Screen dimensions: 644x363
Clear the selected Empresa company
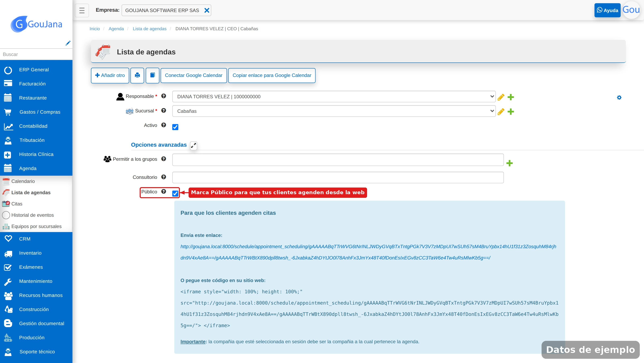click(x=207, y=10)
